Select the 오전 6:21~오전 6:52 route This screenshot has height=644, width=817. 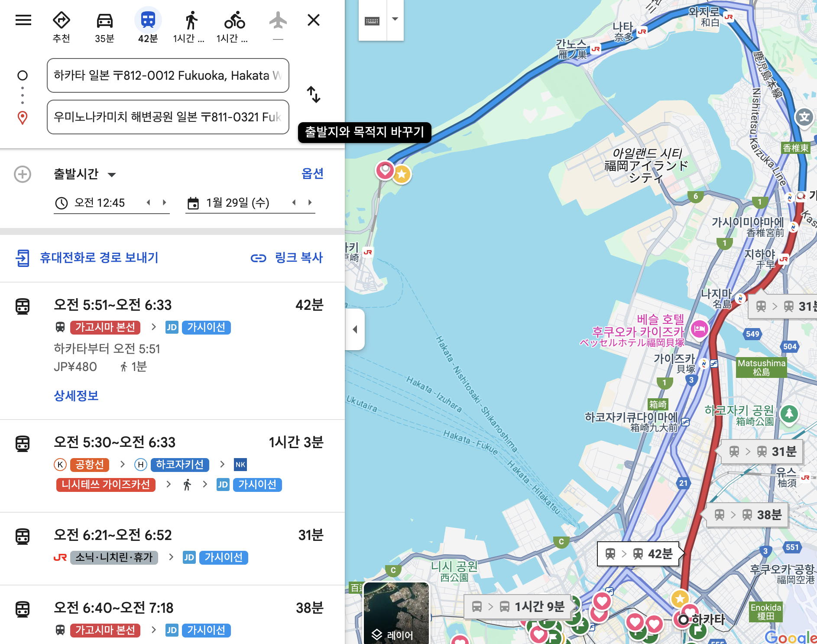click(x=172, y=549)
